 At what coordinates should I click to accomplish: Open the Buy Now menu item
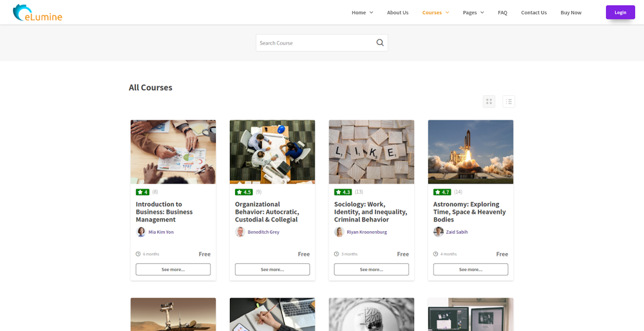571,13
